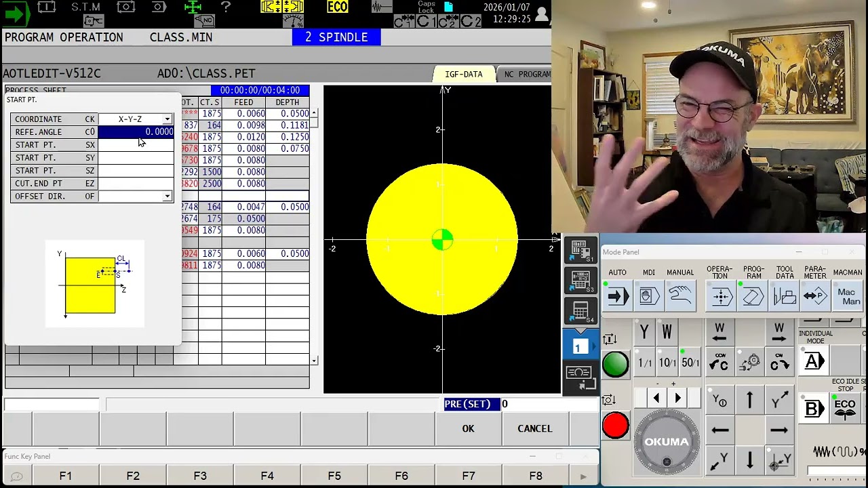The width and height of the screenshot is (868, 488).
Task: Open PROGRAM screen in Mode Panel
Action: (x=752, y=296)
